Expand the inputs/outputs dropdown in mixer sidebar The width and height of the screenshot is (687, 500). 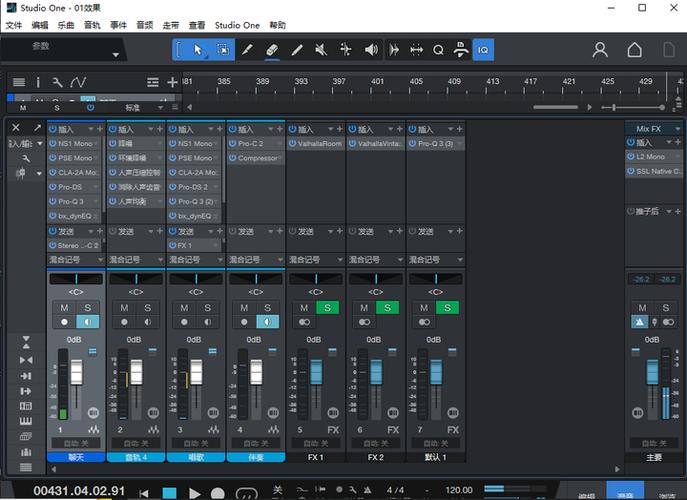40,143
